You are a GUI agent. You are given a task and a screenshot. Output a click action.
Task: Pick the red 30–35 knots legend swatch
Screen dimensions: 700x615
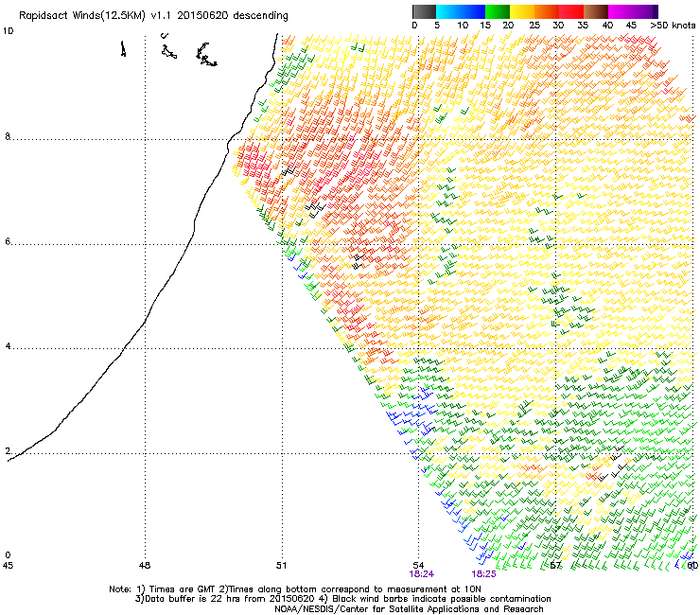(571, 11)
